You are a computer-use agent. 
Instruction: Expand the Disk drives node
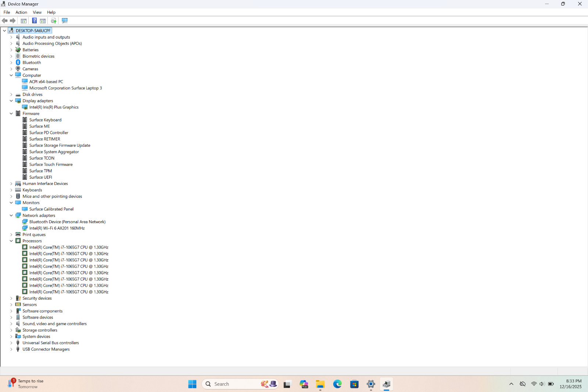click(11, 95)
